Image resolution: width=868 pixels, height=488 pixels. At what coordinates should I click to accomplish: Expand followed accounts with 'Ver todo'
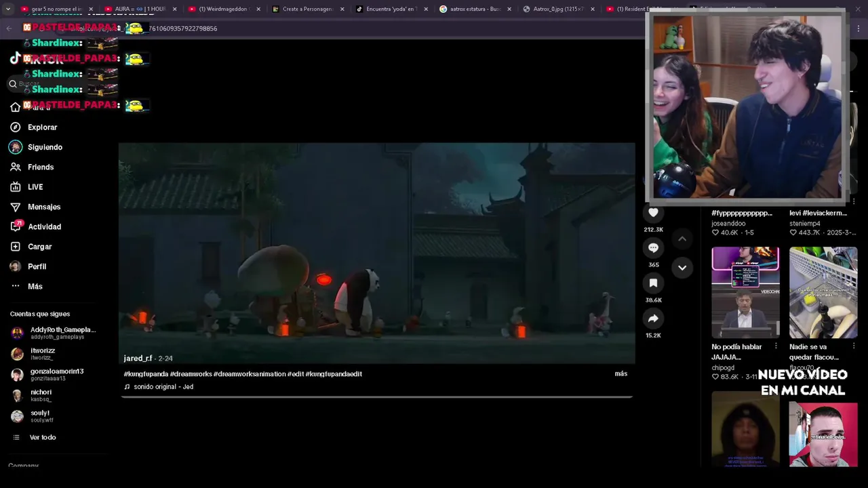tap(43, 437)
